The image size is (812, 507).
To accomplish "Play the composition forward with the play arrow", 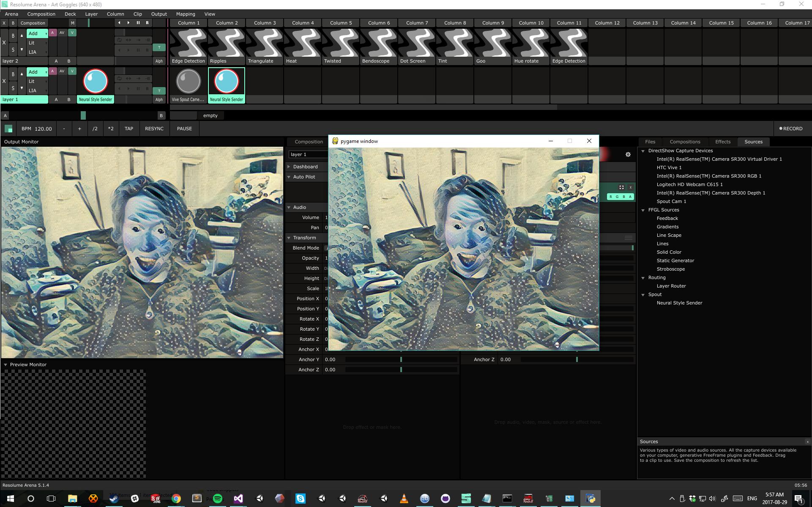I will coord(128,23).
